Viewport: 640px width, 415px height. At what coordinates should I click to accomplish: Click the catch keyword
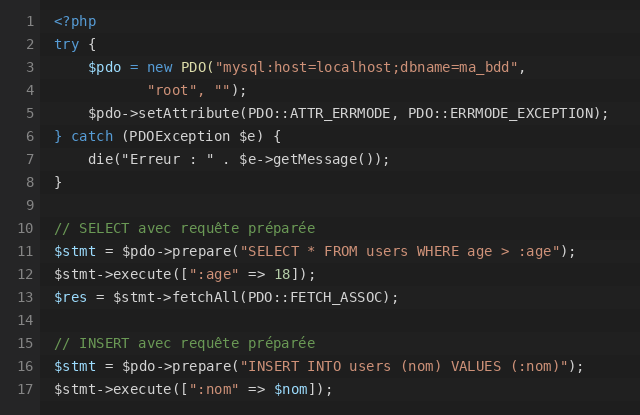[92, 136]
